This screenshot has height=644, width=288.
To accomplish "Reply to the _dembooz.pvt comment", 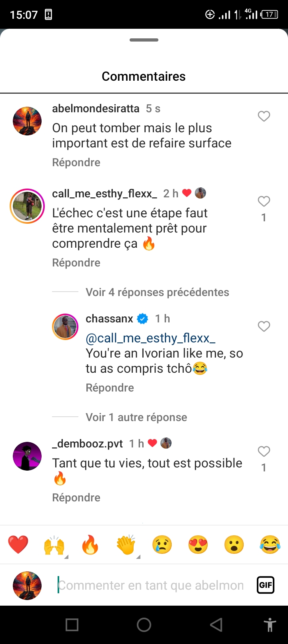I will click(76, 498).
